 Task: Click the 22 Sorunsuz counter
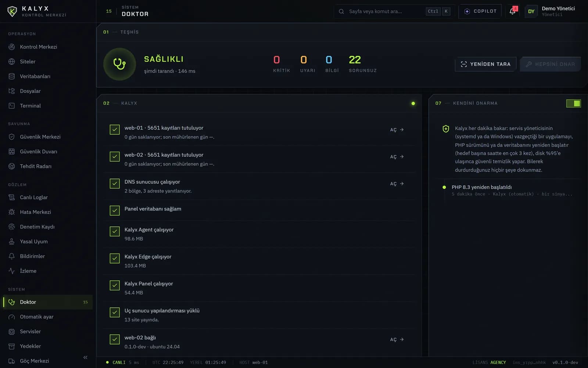[363, 64]
